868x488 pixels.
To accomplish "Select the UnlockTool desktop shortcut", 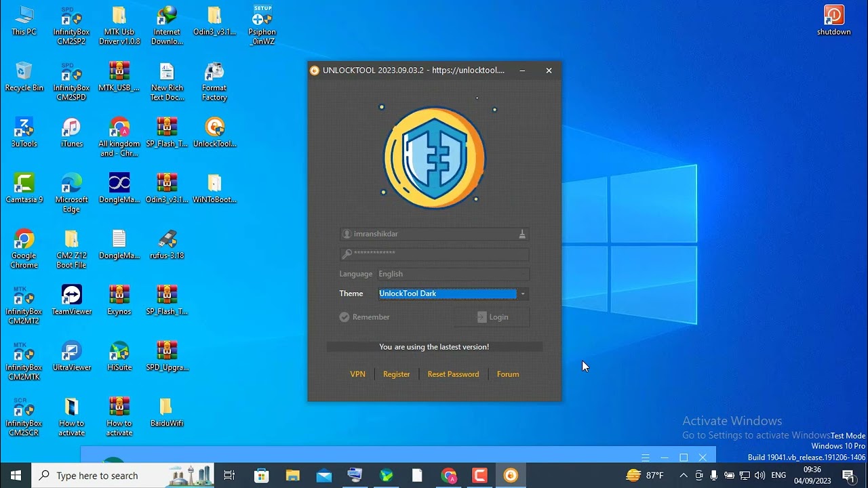I will (x=214, y=132).
